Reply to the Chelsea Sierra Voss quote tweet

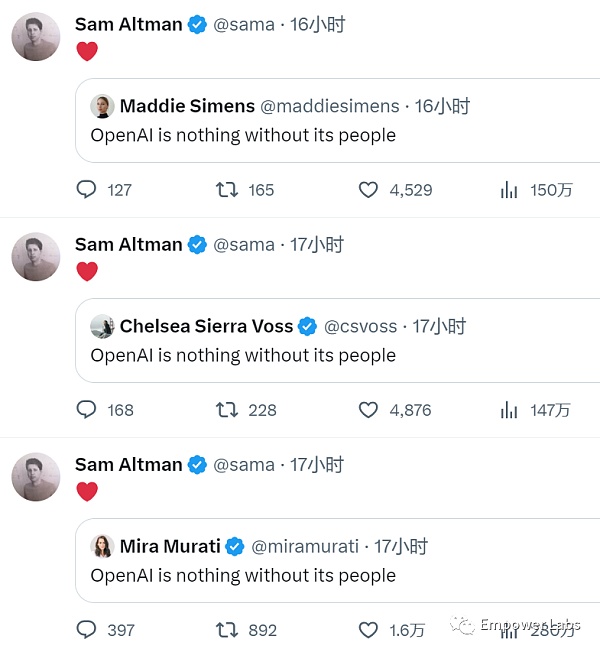click(87, 410)
